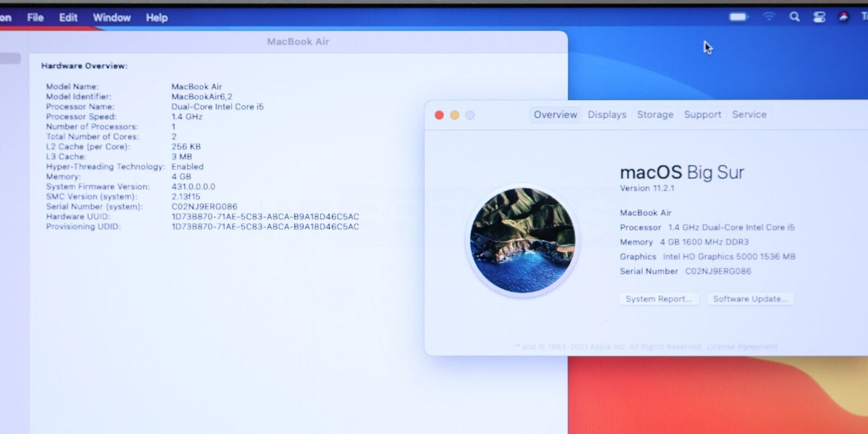This screenshot has width=868, height=434.
Task: Click the System Report button
Action: 659,299
